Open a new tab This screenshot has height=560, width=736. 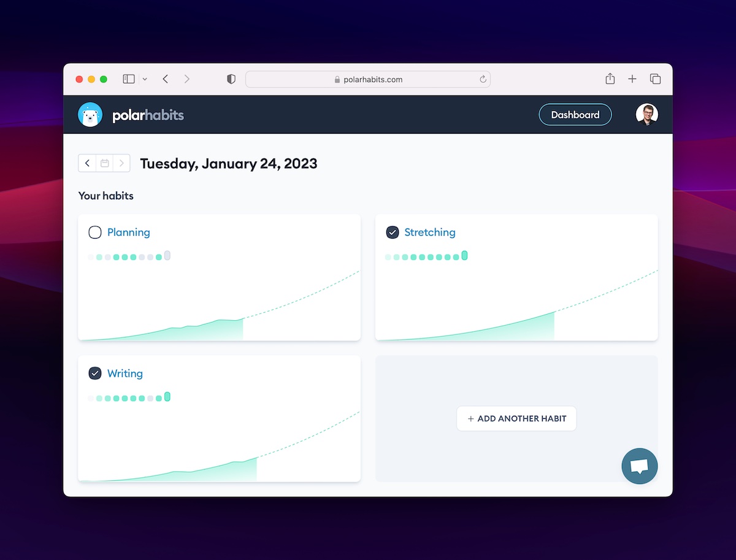pos(632,79)
